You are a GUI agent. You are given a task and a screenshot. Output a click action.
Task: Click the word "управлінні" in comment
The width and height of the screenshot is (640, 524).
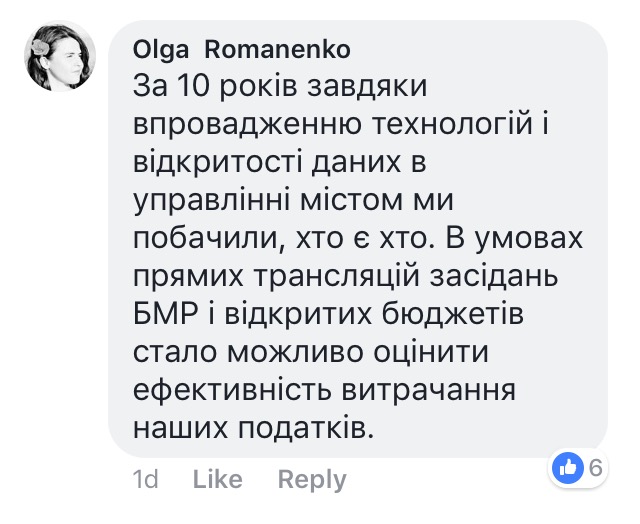[212, 202]
